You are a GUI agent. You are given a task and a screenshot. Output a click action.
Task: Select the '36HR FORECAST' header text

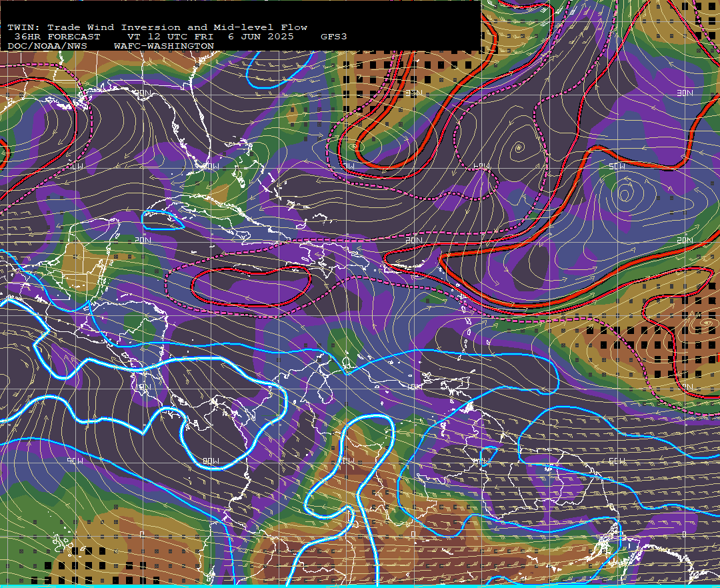click(x=57, y=37)
